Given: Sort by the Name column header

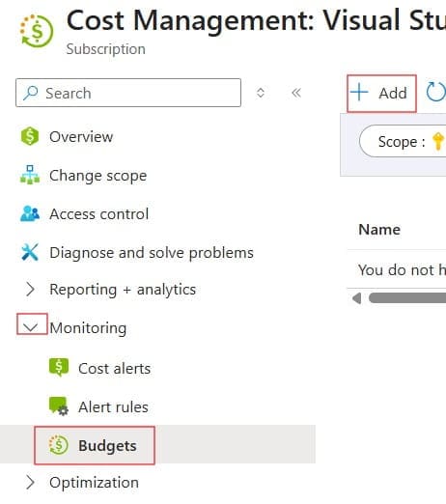Looking at the screenshot, I should point(379,230).
